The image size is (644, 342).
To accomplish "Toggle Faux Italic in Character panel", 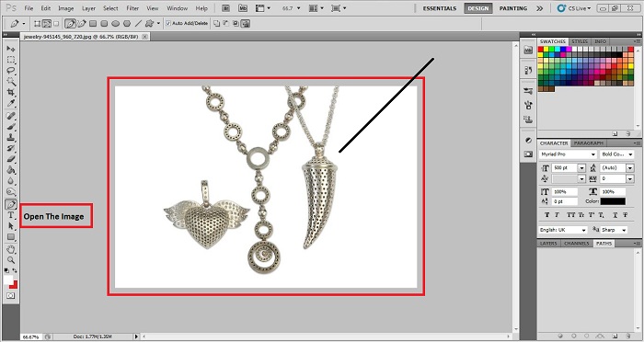I will click(557, 215).
